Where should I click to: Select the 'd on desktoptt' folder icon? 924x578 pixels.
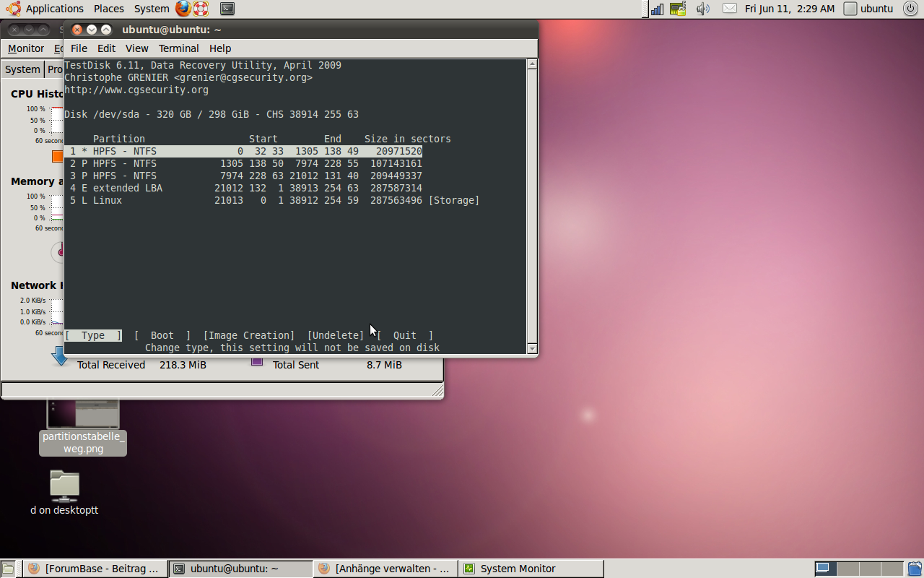click(x=64, y=492)
